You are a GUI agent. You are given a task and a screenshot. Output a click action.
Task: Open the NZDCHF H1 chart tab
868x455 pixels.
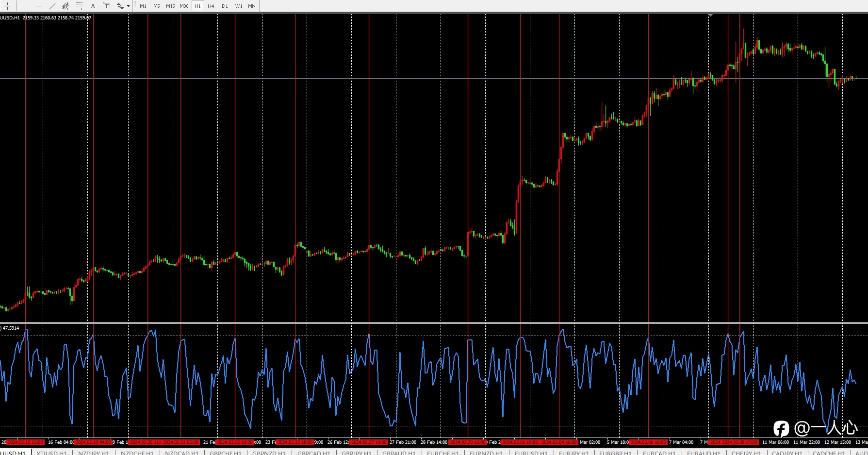pos(137,453)
